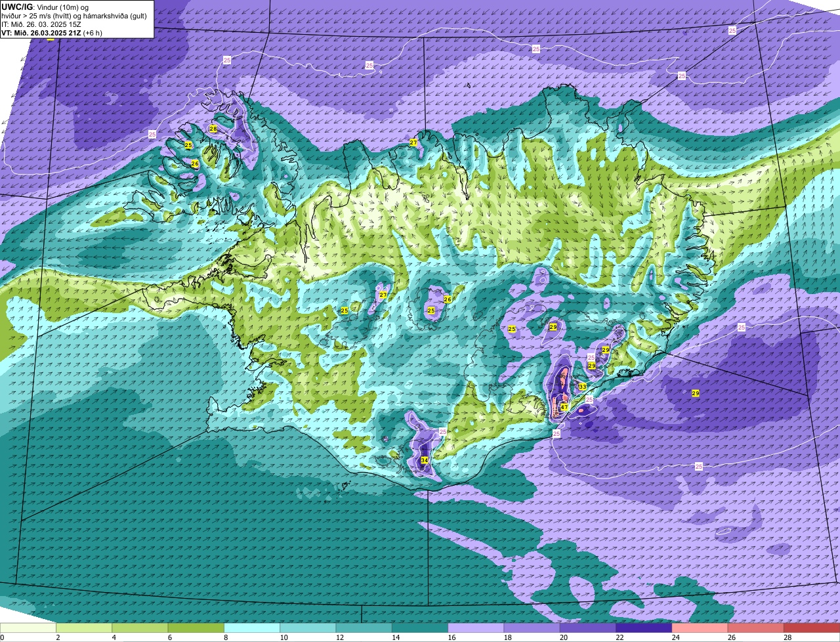Select the 12–14 m/s medium teal scale swatch
Image resolution: width=840 pixels, height=642 pixels.
[x=364, y=628]
